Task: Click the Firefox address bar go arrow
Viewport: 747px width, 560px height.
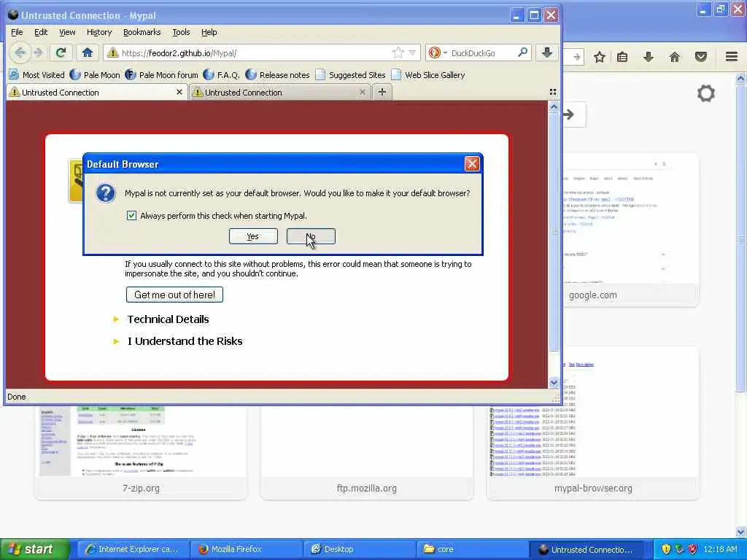Action: pos(576,57)
